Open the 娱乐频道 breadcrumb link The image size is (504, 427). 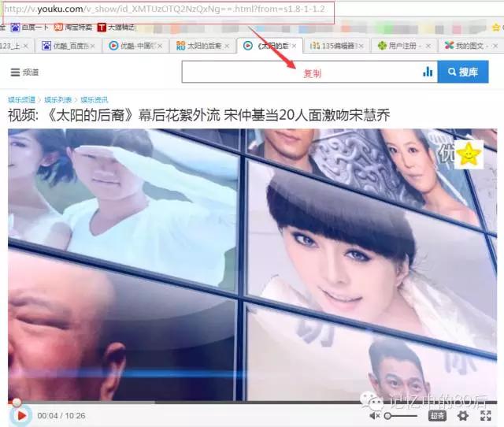pos(21,100)
